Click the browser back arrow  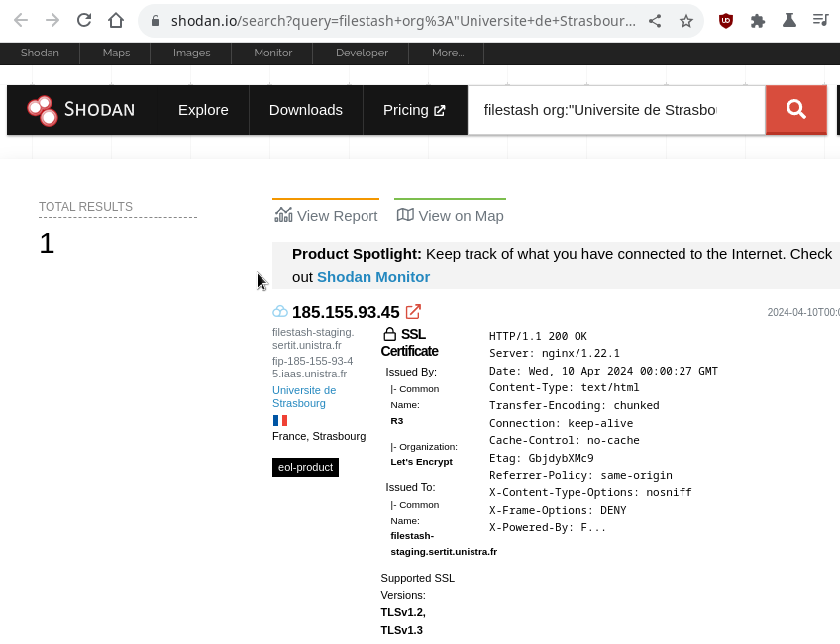pyautogui.click(x=21, y=21)
